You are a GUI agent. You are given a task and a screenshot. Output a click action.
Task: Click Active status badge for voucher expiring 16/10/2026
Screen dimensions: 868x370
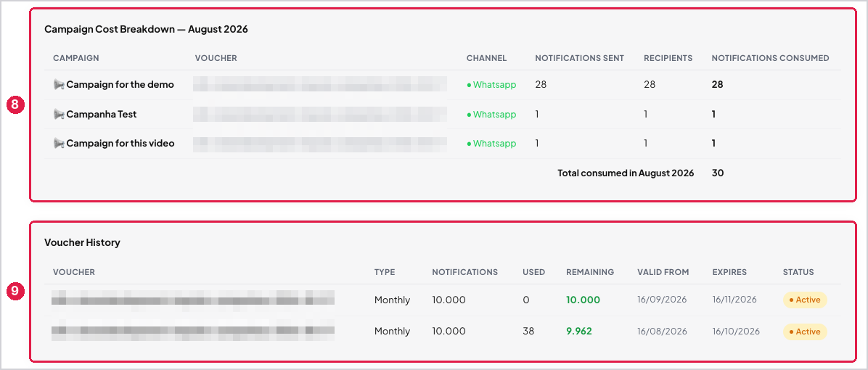pos(805,332)
